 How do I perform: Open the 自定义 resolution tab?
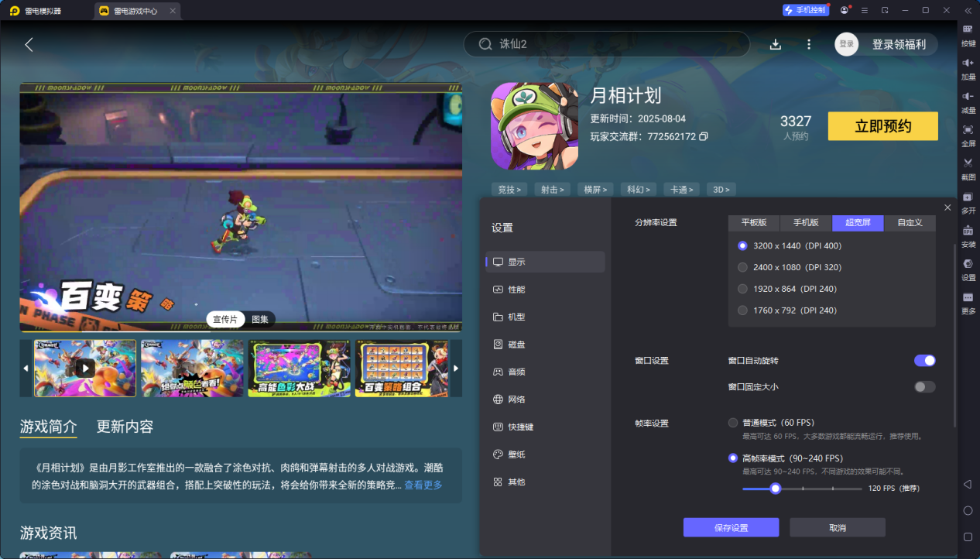(910, 223)
